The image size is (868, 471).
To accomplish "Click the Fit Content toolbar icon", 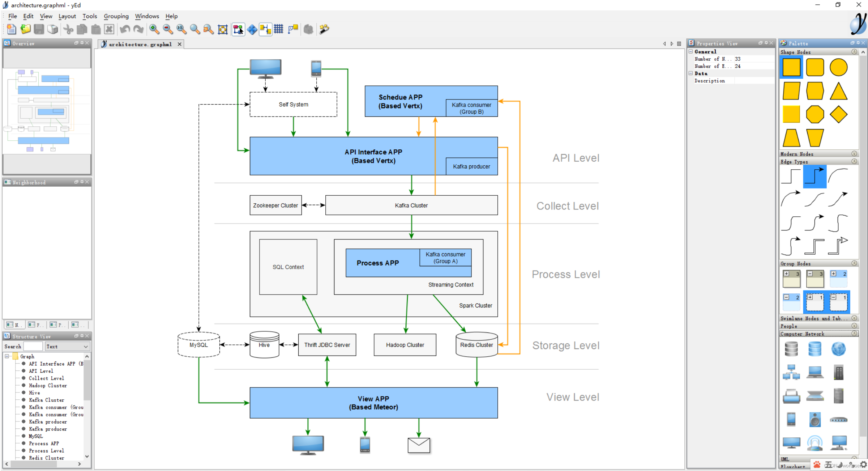I will pos(223,29).
